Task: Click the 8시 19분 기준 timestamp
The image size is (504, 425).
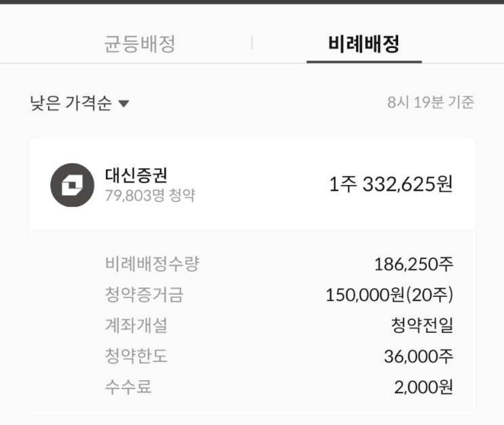Action: (x=430, y=102)
